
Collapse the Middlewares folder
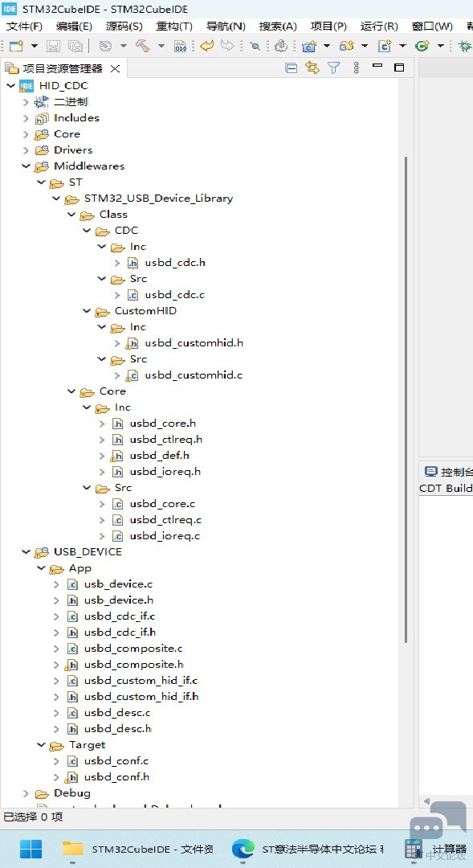tap(26, 166)
